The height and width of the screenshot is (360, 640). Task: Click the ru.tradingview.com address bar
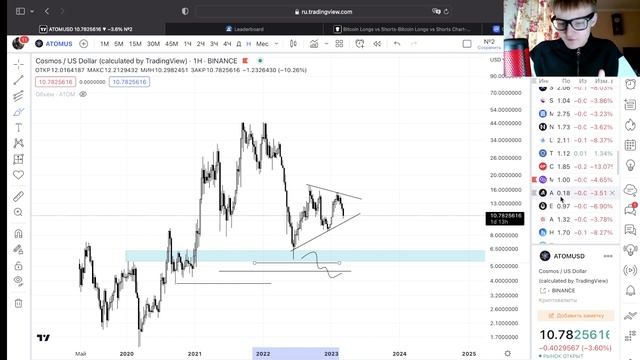(323, 12)
